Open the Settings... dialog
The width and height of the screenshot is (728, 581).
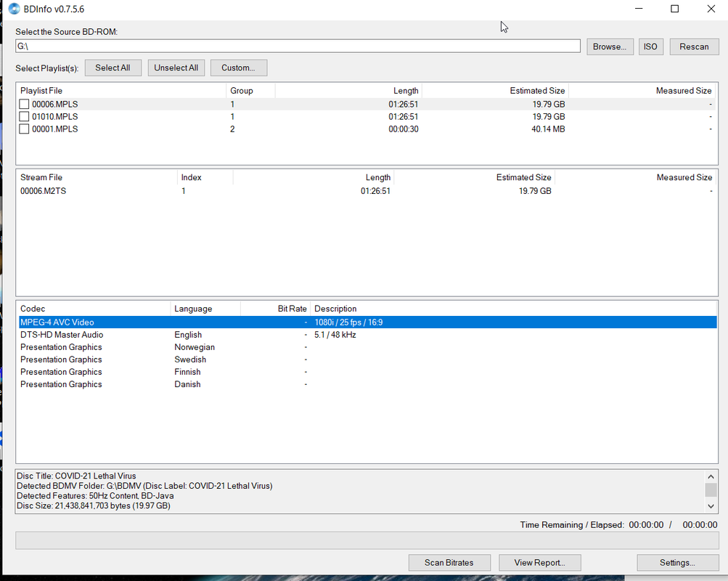pyautogui.click(x=678, y=562)
